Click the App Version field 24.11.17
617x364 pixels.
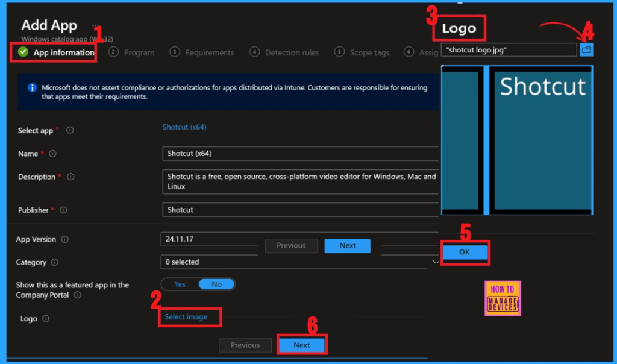pos(209,239)
